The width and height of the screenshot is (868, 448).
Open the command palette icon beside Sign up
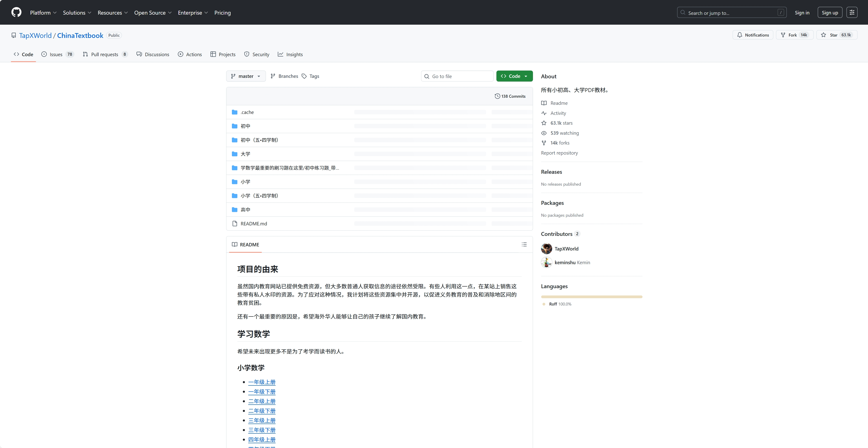852,12
